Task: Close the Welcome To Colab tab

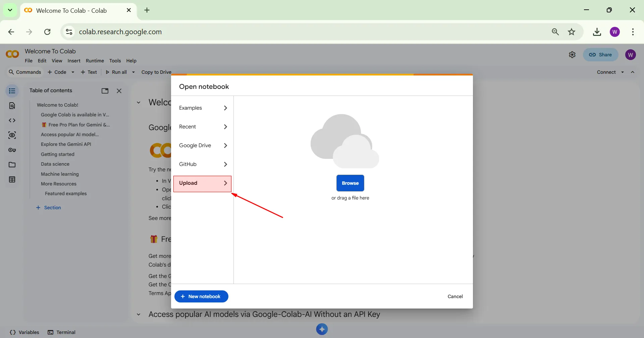Action: [129, 10]
